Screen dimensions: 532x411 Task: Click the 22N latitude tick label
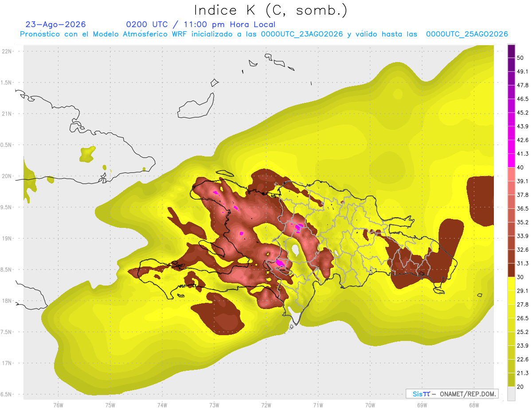pos(7,51)
